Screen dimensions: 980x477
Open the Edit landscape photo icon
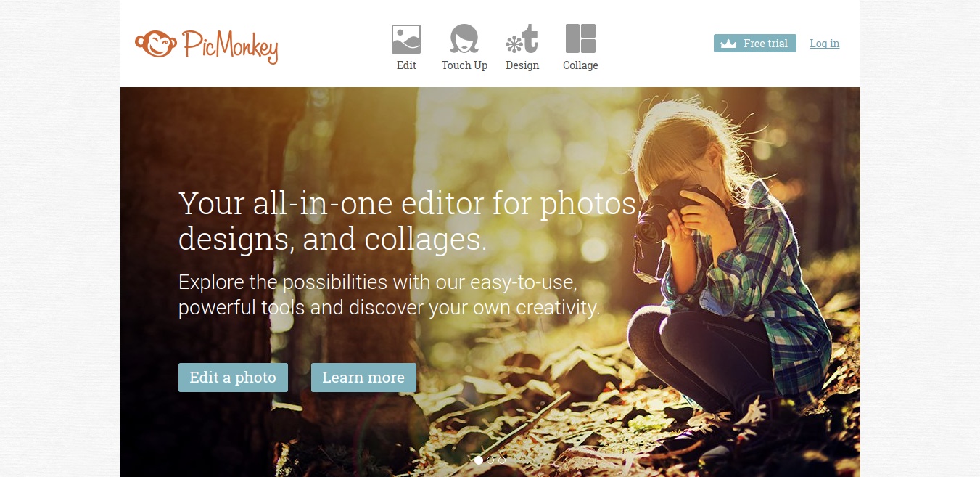pos(406,39)
